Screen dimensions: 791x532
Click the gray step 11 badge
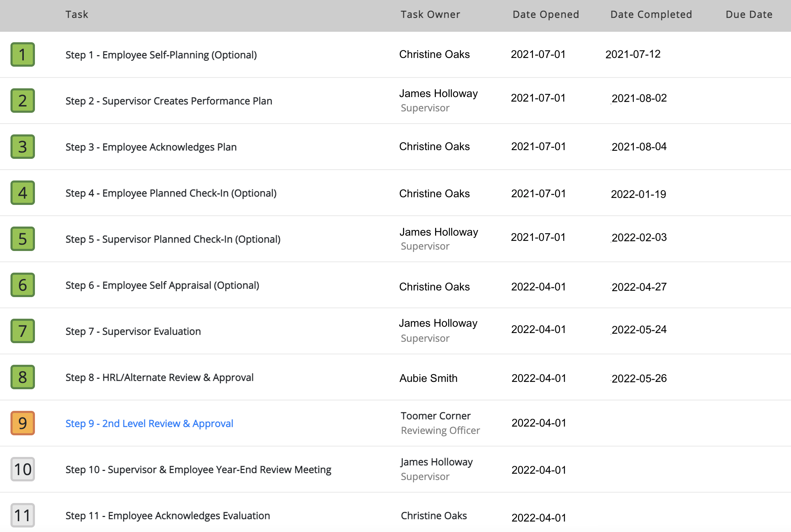(x=23, y=515)
